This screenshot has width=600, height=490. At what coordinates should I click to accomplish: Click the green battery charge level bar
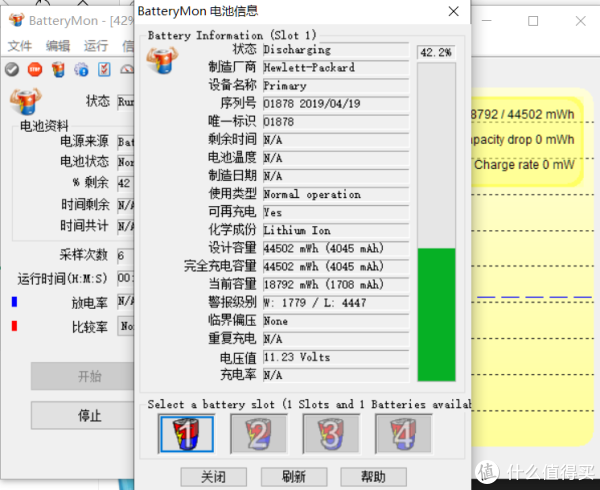click(x=435, y=315)
